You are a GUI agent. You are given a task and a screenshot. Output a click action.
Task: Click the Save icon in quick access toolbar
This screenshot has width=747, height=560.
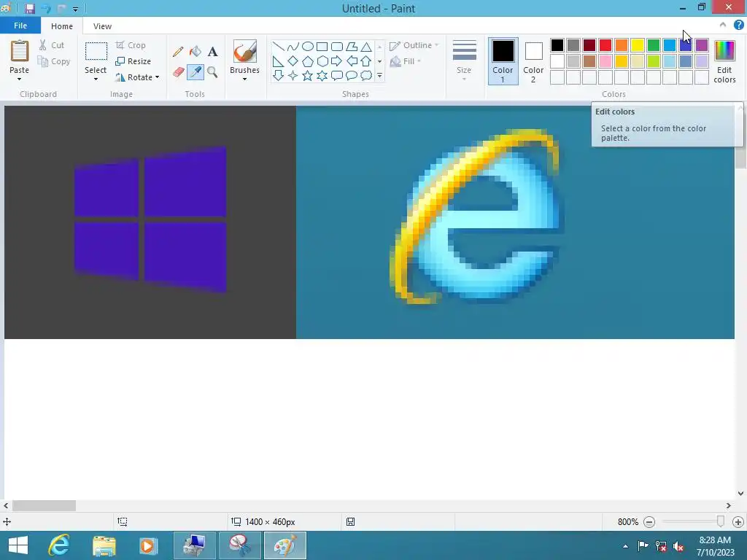point(29,9)
